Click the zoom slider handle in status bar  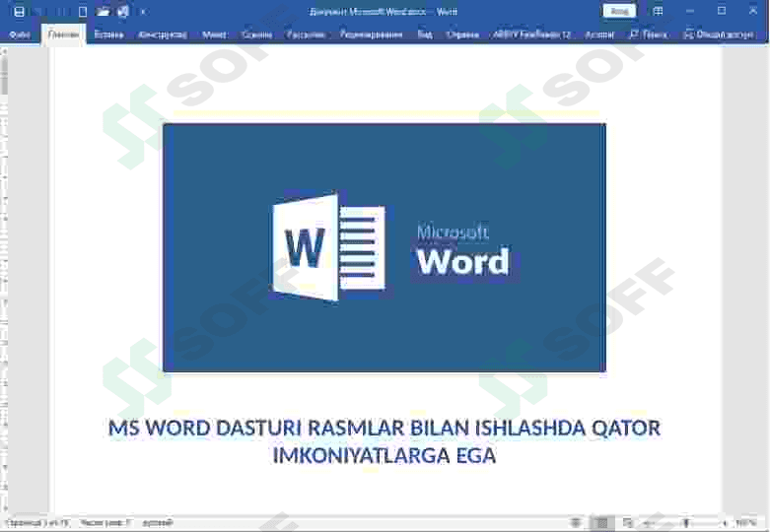click(x=686, y=524)
